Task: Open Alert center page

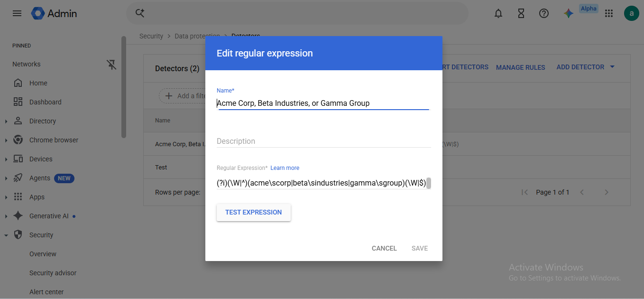Action: (46, 292)
